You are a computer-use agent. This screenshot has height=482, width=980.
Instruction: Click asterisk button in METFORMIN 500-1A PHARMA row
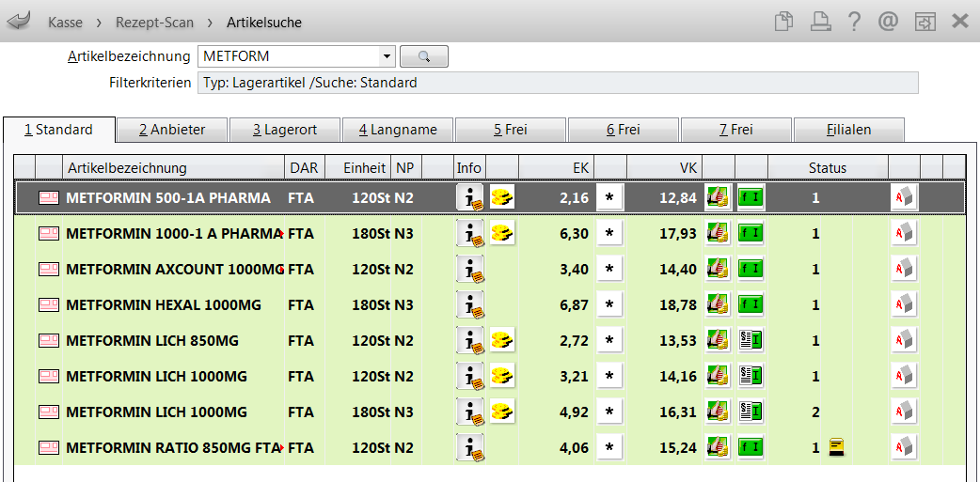pos(610,198)
